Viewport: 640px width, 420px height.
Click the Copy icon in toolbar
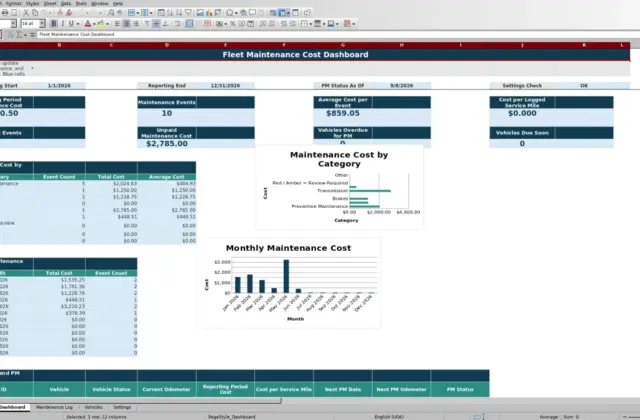pyautogui.click(x=35, y=13)
